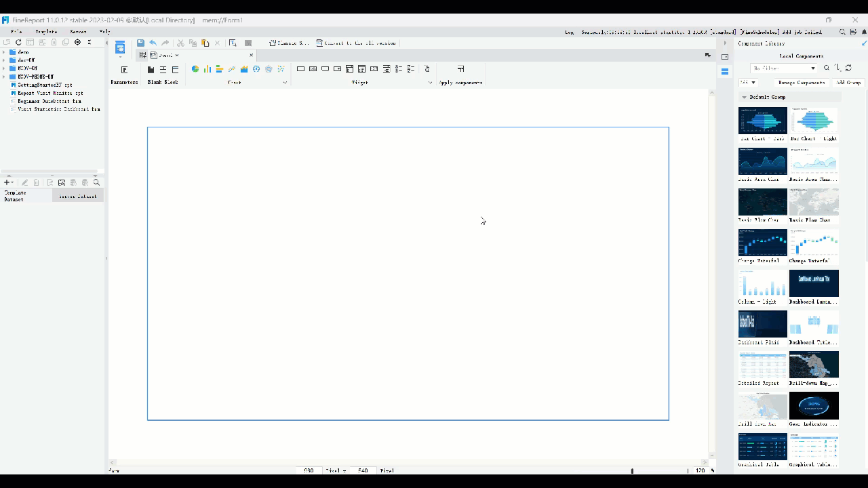The width and height of the screenshot is (868, 488).
Task: Switch to the Server Dataset tab
Action: pos(78,196)
